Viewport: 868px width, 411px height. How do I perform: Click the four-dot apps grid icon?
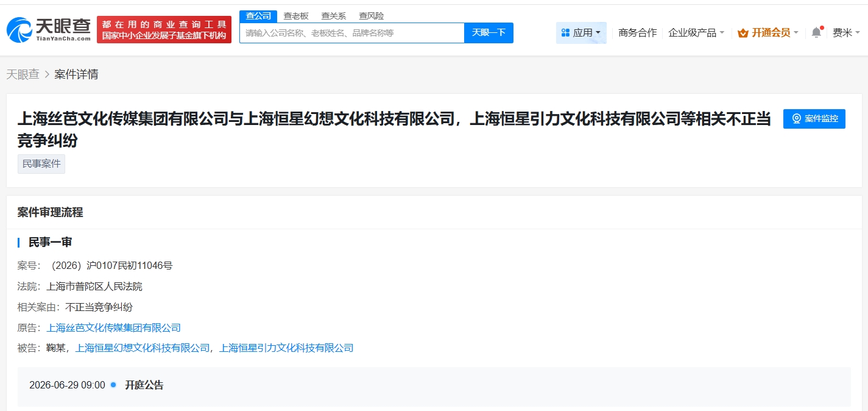pos(565,33)
